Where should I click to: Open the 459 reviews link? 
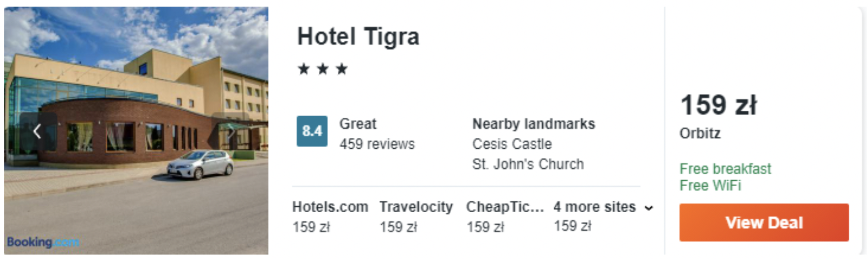[377, 144]
